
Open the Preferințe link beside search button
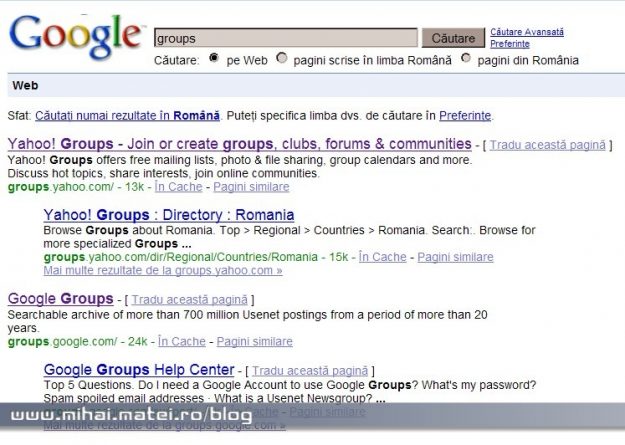click(510, 44)
